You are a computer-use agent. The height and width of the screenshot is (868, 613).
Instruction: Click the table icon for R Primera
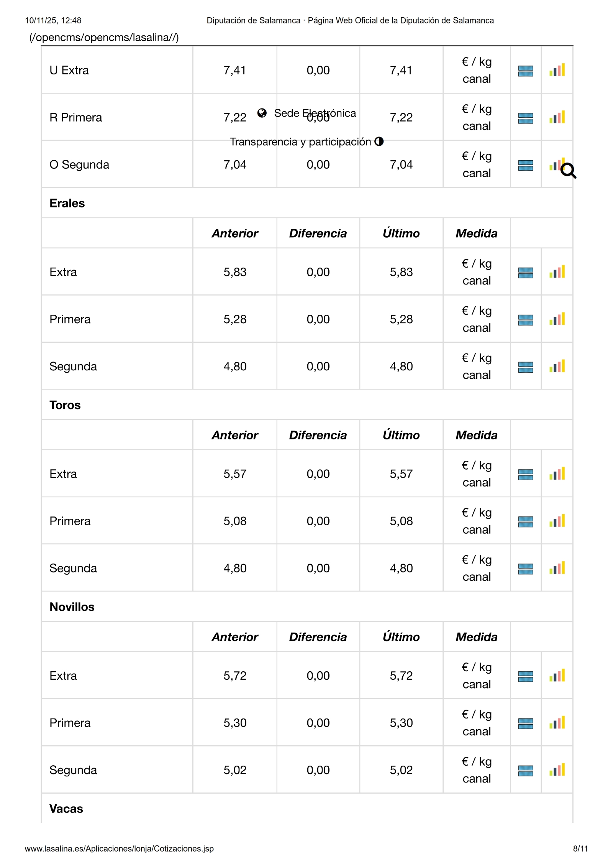(525, 118)
